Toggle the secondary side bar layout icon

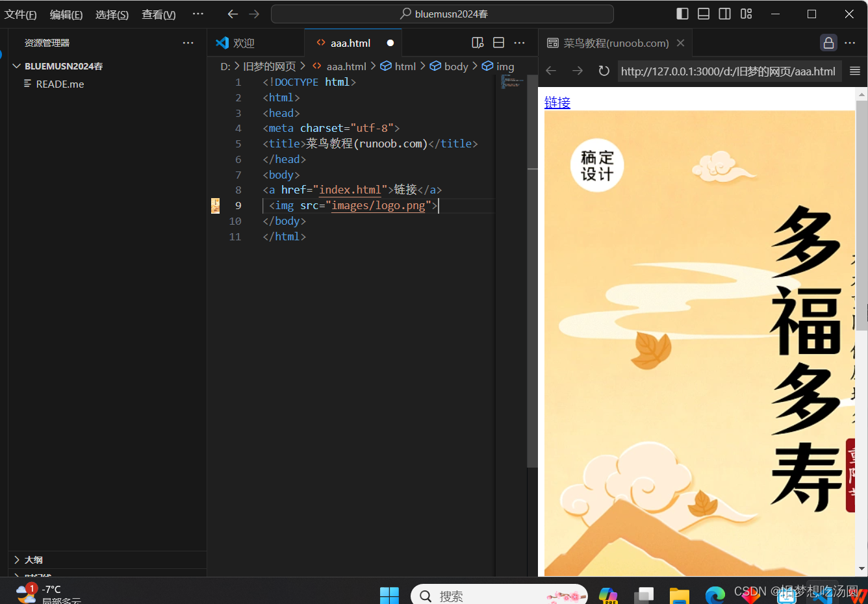point(725,14)
